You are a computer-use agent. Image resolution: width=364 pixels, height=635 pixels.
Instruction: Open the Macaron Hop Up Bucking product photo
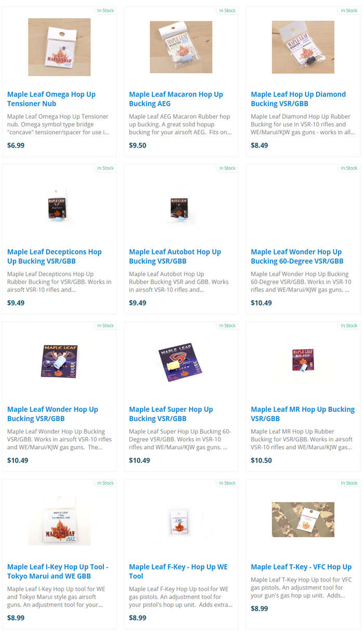(x=181, y=47)
